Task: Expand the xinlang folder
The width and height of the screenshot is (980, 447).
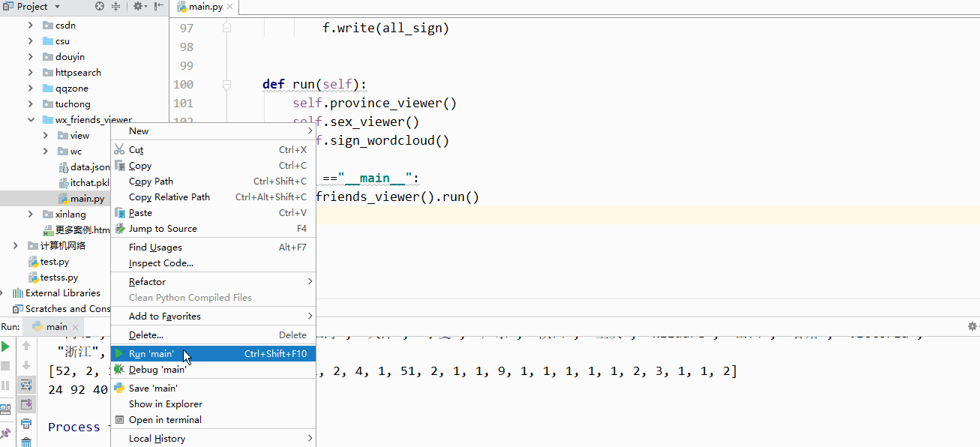Action: point(31,214)
